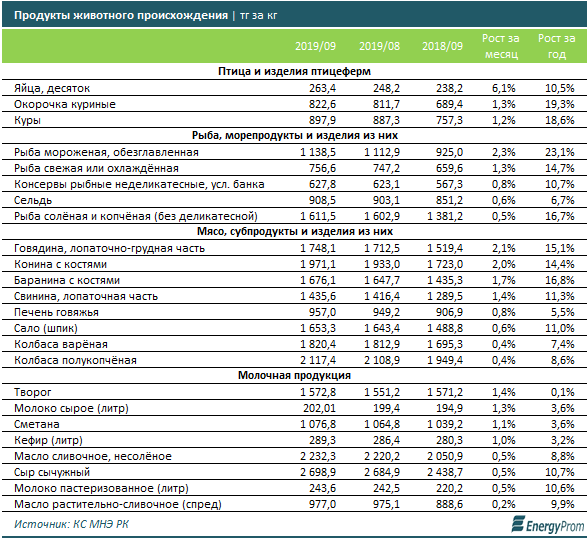Select the Конина с костями row label

point(60,264)
